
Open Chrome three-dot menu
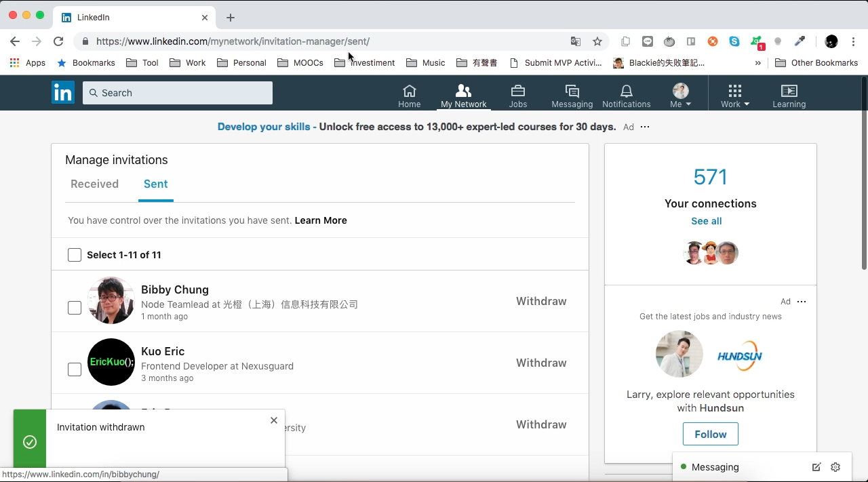(853, 41)
